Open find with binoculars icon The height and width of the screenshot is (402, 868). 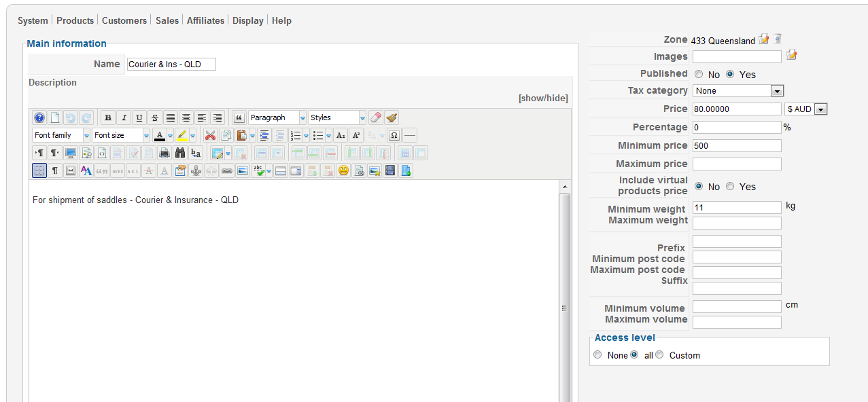[180, 153]
